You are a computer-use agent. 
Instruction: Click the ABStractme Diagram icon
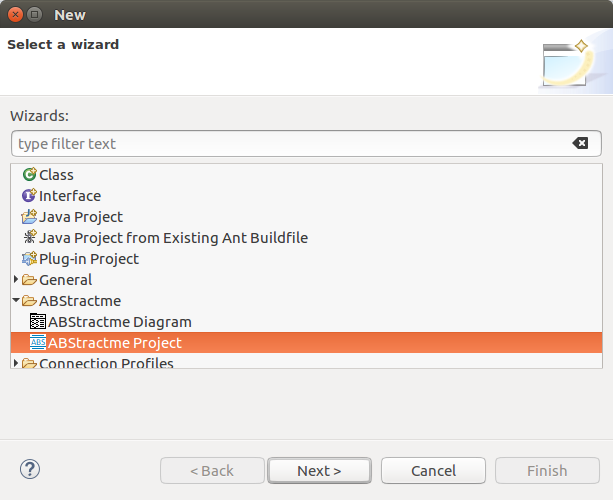pos(38,322)
